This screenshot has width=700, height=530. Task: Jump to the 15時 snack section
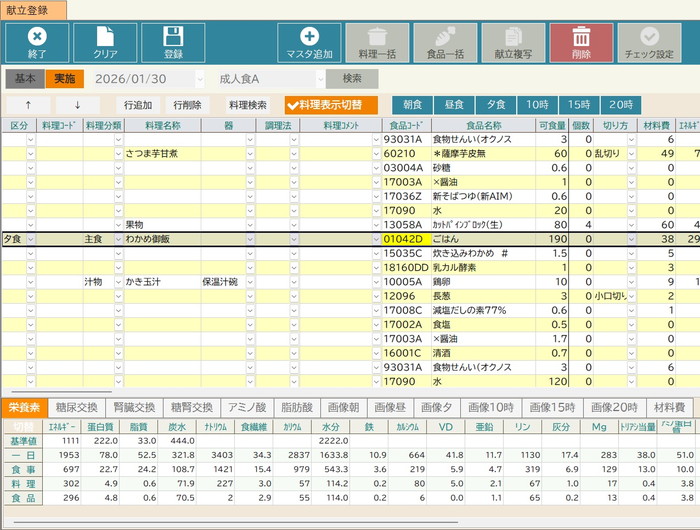(579, 105)
